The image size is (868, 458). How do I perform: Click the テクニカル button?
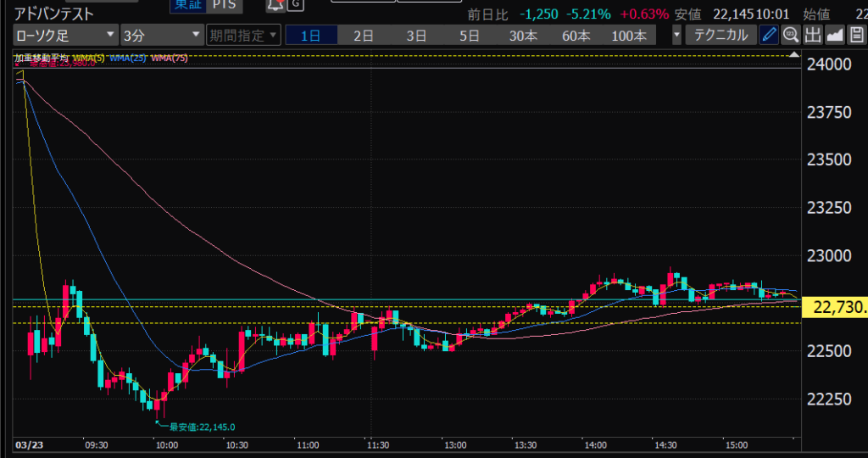pos(721,35)
